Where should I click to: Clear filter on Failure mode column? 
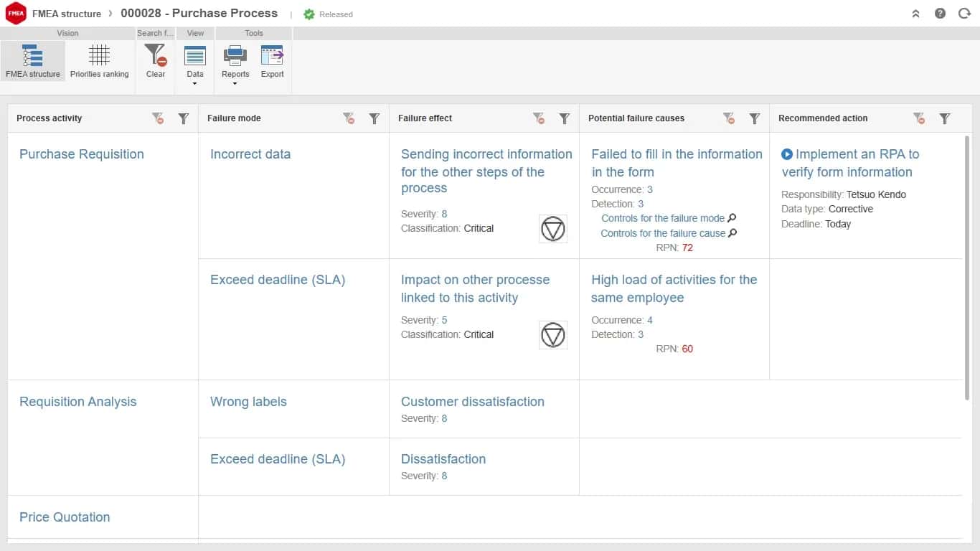click(x=349, y=118)
